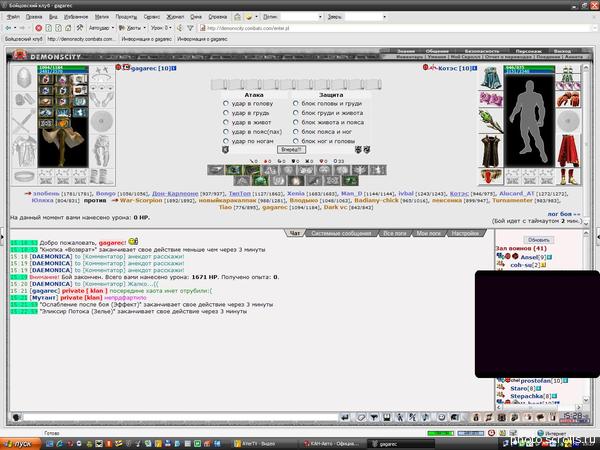
Task: Choose defense 'блок головы и груди'
Action: (x=295, y=103)
